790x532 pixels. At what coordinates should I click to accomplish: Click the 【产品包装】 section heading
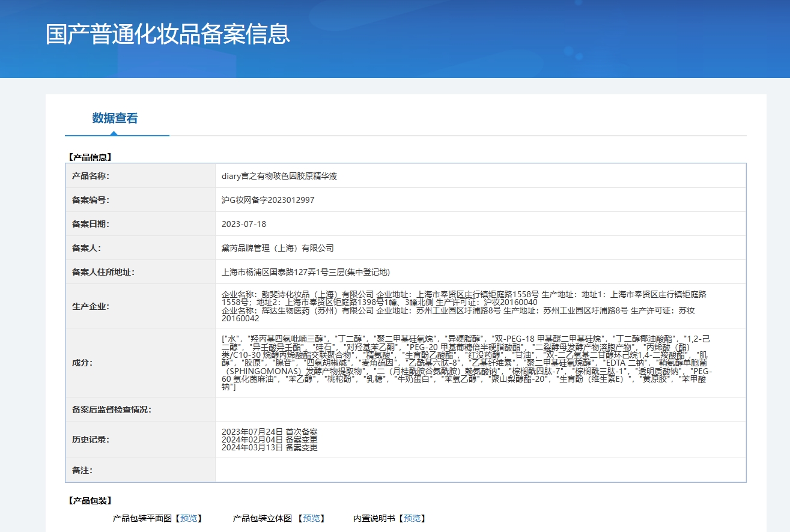[90, 501]
